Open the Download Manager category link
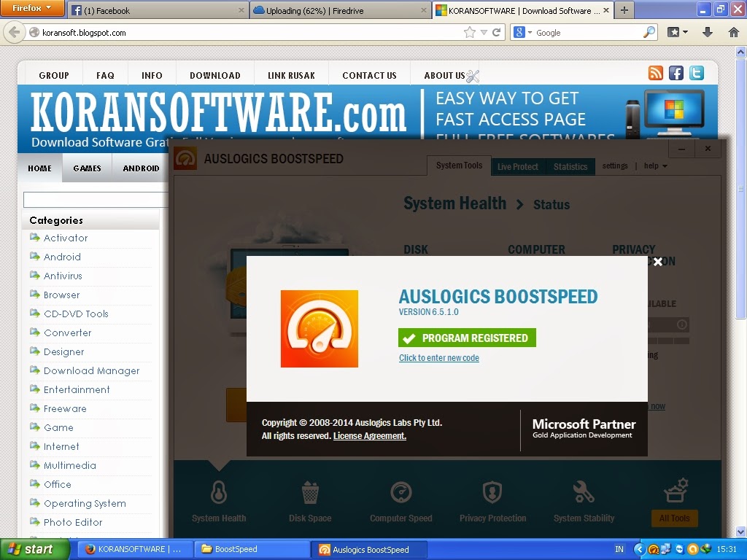 pos(91,370)
